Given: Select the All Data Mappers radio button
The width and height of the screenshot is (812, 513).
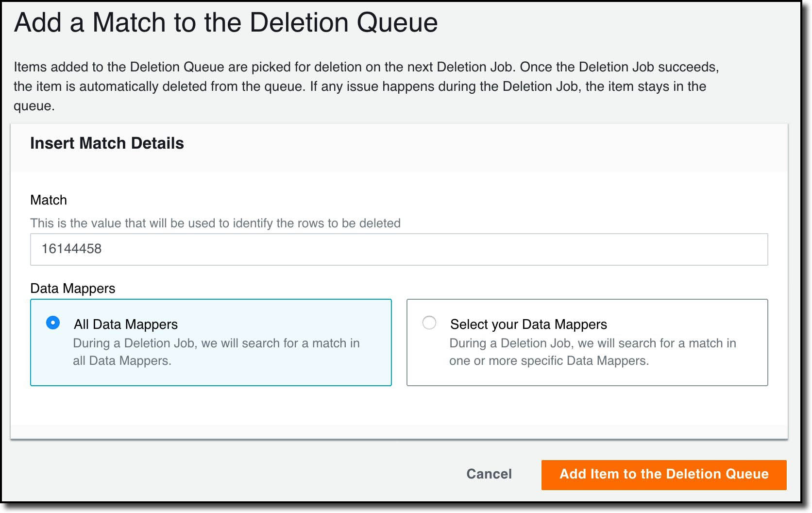Looking at the screenshot, I should [x=53, y=323].
